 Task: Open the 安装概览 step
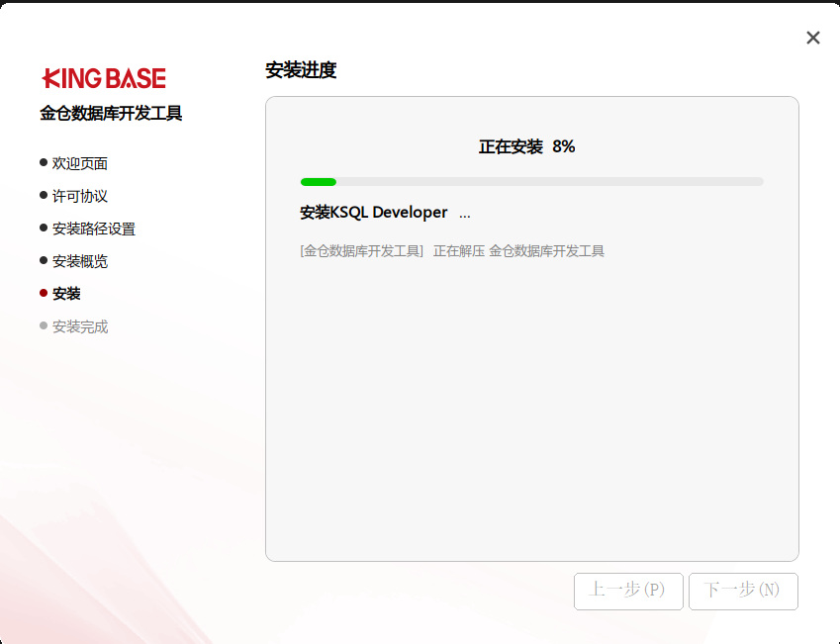tap(80, 261)
